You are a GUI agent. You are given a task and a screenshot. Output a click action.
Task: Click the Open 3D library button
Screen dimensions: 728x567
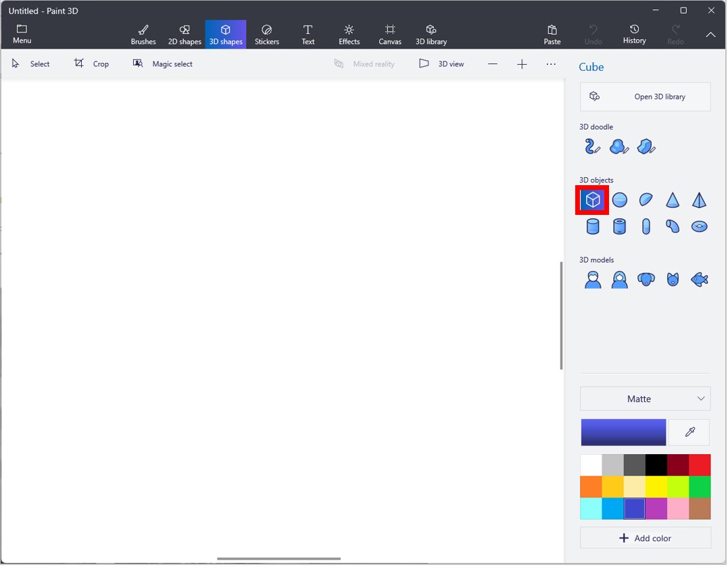645,96
